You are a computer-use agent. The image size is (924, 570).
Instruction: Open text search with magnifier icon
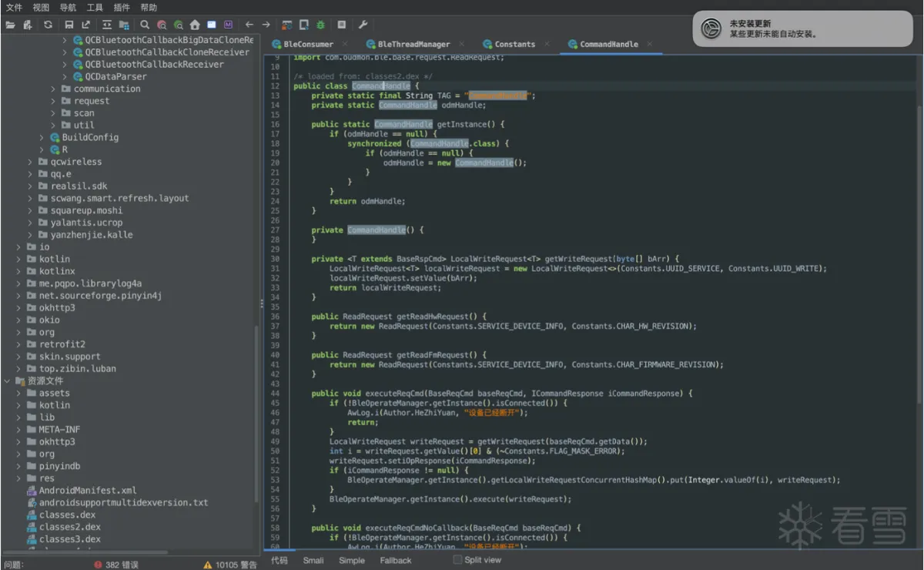tap(145, 25)
